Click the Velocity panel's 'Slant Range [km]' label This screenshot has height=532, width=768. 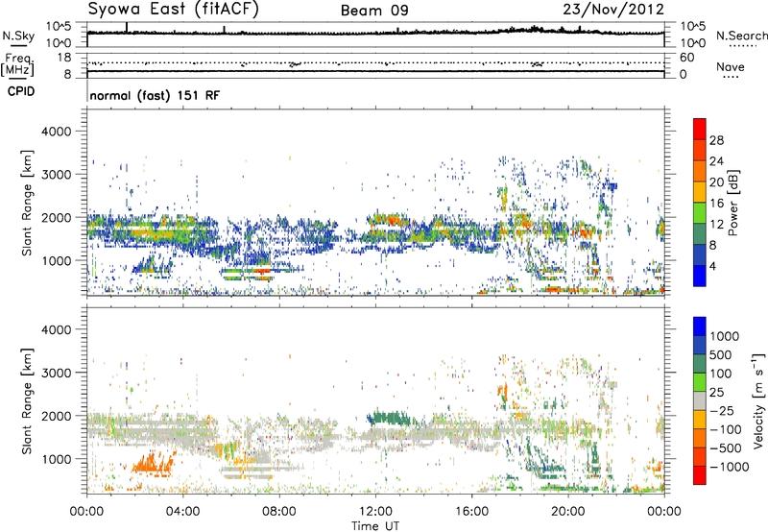point(27,400)
